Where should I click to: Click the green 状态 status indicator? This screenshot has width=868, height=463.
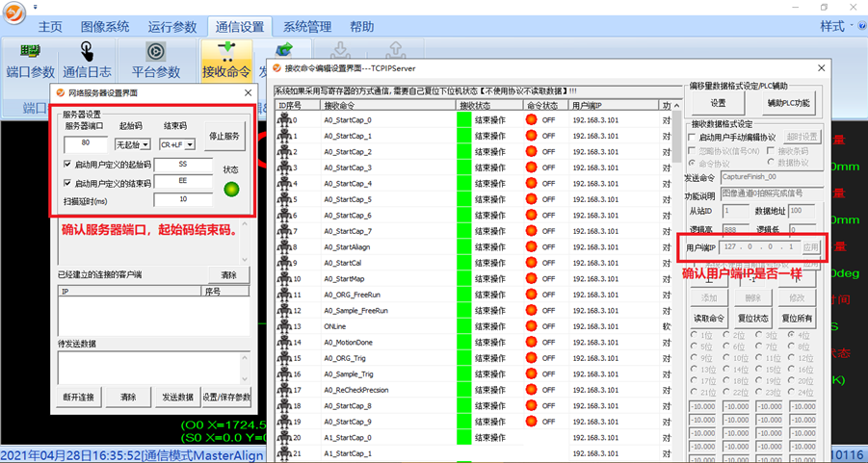[x=231, y=189]
